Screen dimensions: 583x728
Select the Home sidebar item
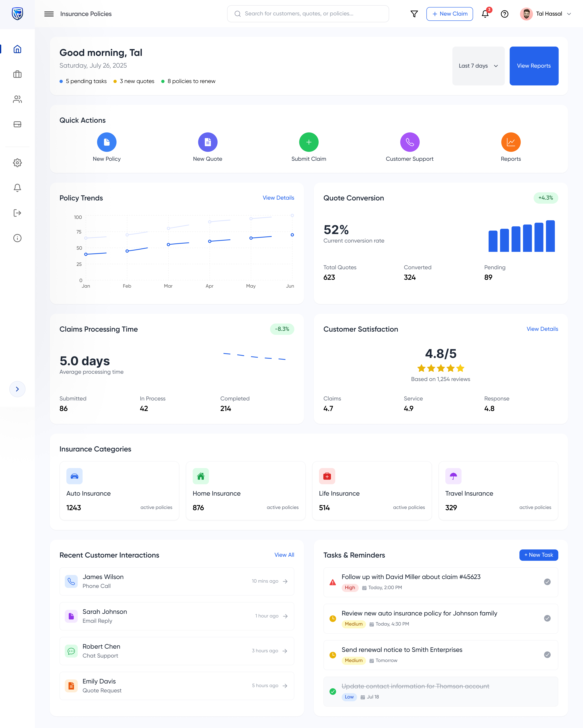[x=17, y=49]
